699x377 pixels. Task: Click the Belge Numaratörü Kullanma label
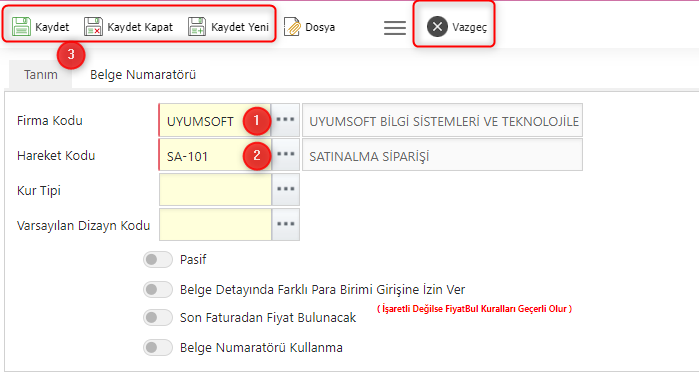point(261,348)
